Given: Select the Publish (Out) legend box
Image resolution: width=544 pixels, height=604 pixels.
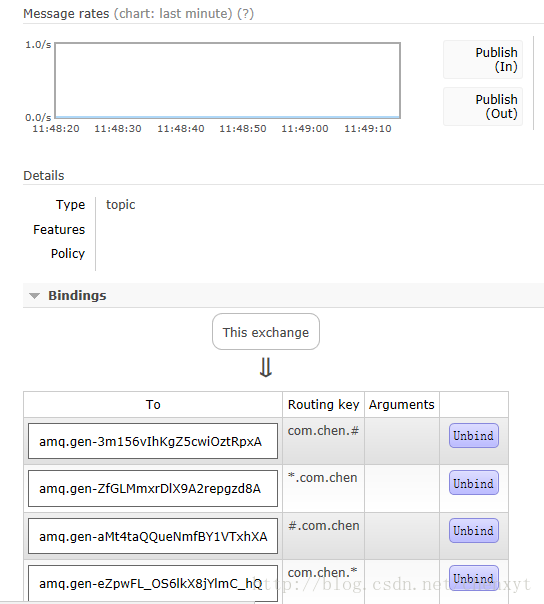Looking at the screenshot, I should pyautogui.click(x=483, y=107).
